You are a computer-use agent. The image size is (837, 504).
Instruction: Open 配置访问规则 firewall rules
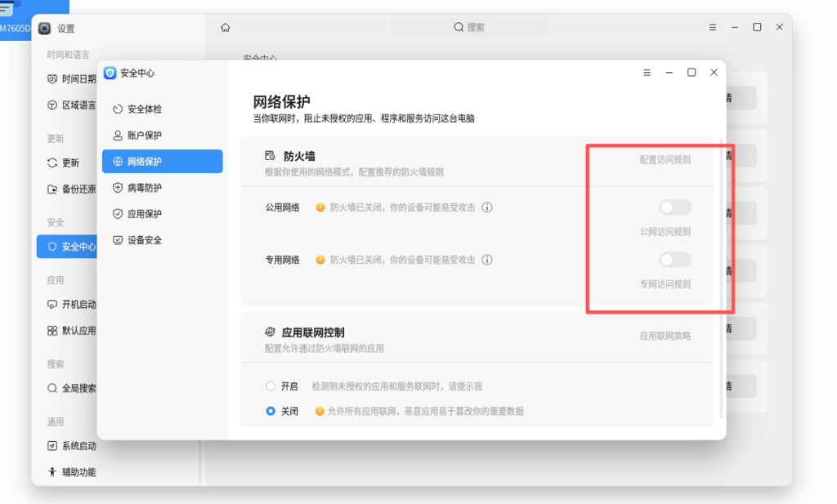664,160
